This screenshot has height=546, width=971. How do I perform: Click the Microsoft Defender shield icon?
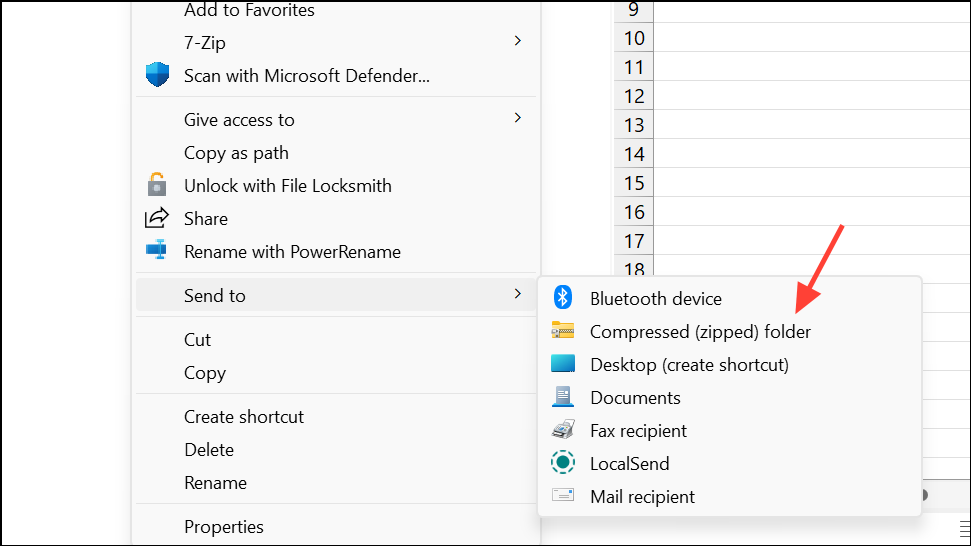(x=157, y=75)
